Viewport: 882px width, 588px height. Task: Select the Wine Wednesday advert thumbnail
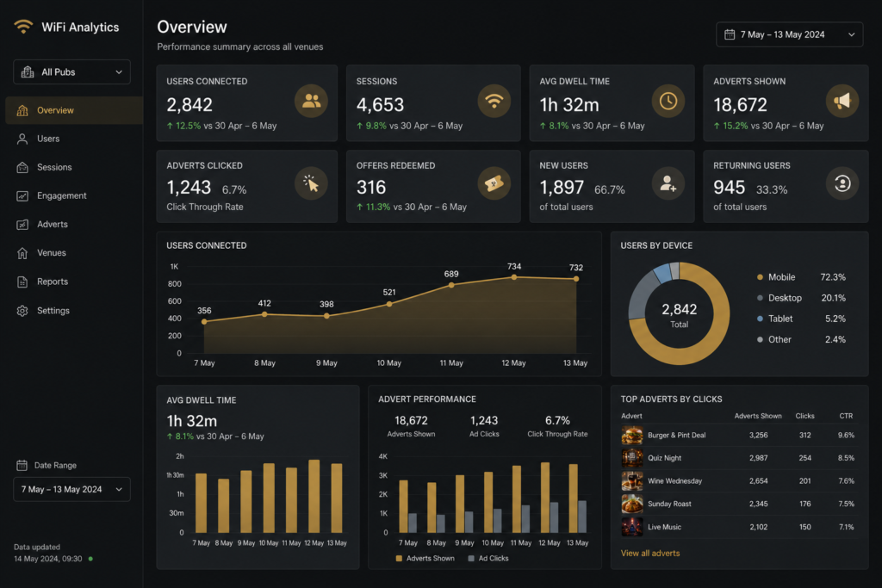pyautogui.click(x=632, y=481)
